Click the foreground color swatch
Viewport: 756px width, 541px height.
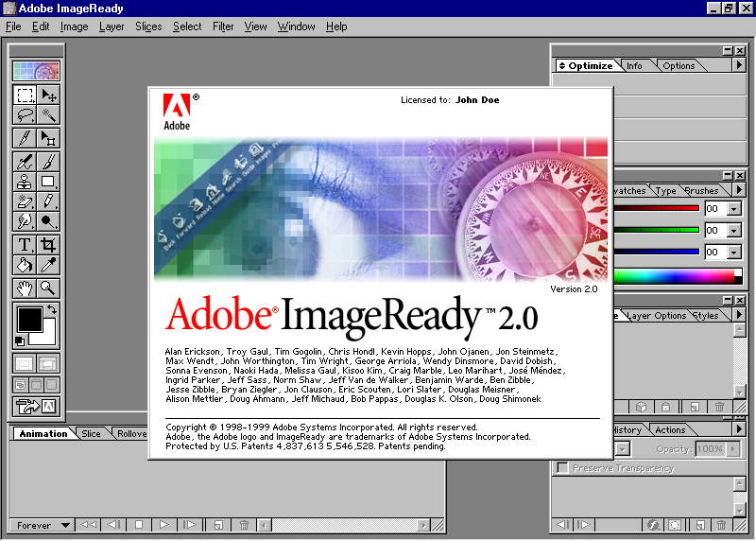pos(29,320)
